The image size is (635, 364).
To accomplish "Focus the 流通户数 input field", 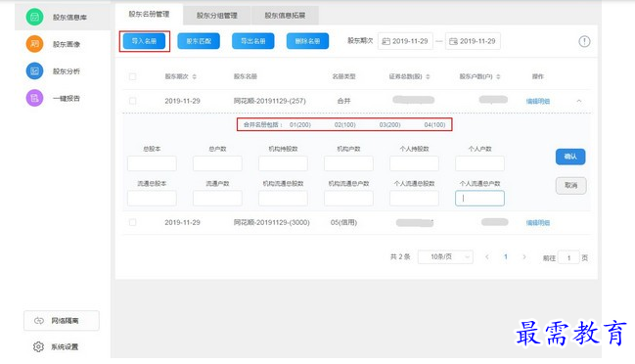I will tap(217, 199).
